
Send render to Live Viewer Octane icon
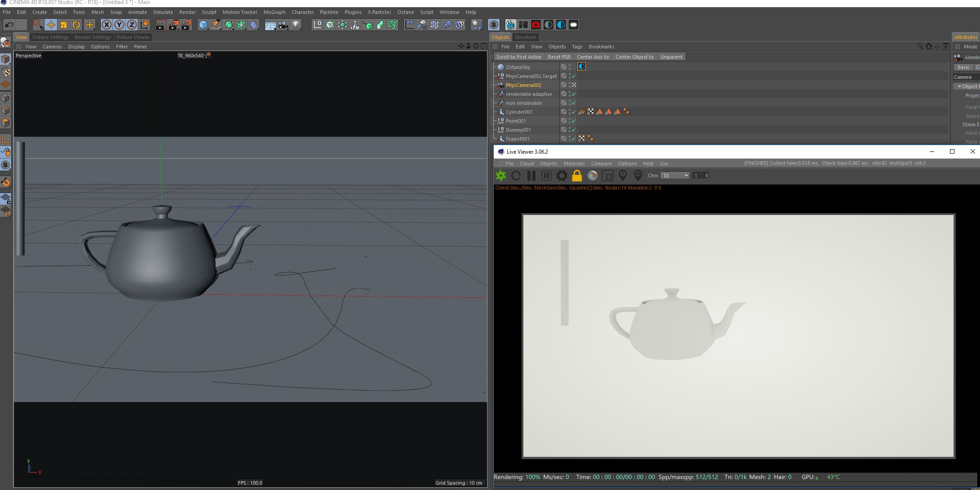[x=501, y=176]
